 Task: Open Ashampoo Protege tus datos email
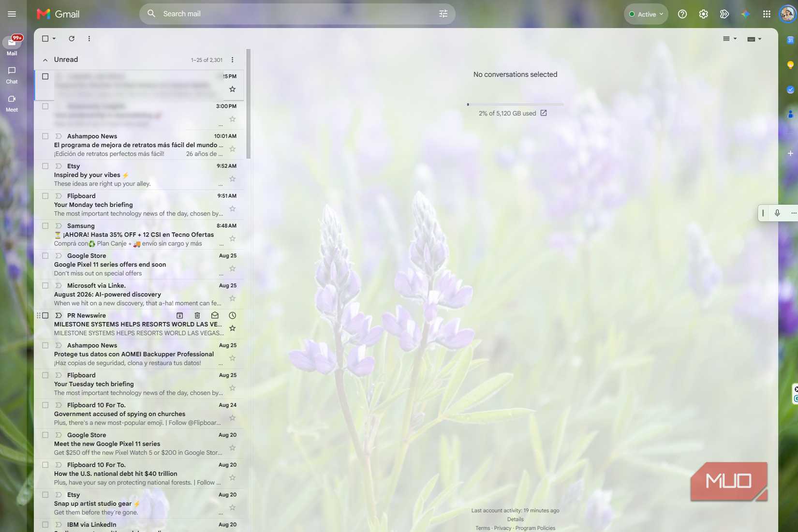pos(139,354)
